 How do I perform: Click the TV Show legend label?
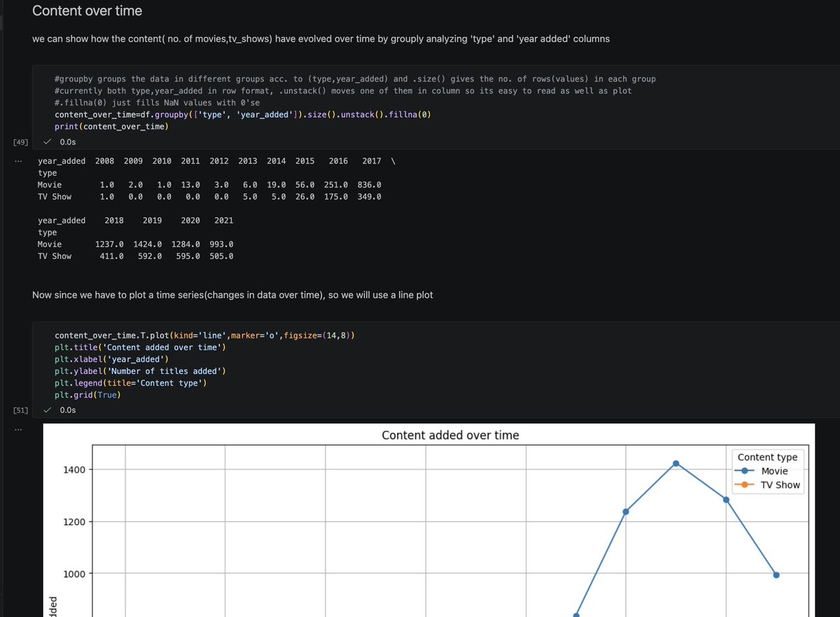click(780, 485)
